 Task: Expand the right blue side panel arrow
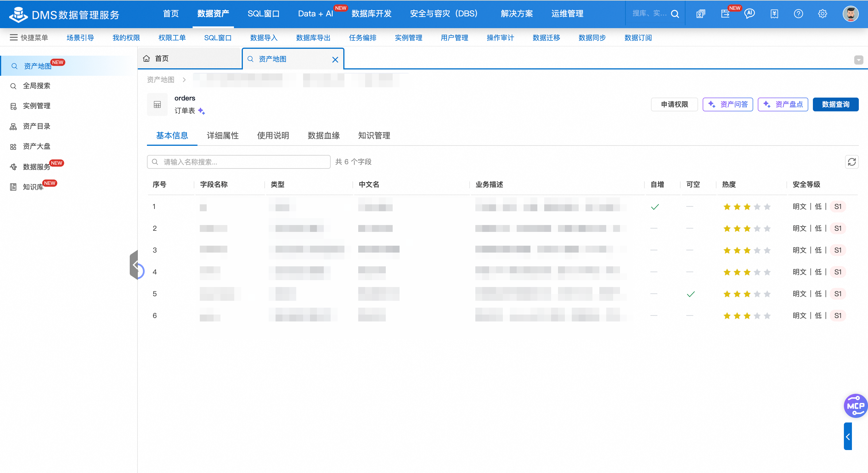pos(847,437)
